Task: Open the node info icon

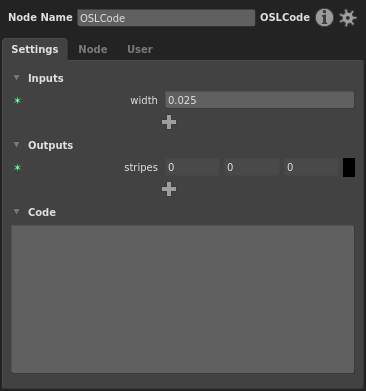Action: click(x=324, y=17)
